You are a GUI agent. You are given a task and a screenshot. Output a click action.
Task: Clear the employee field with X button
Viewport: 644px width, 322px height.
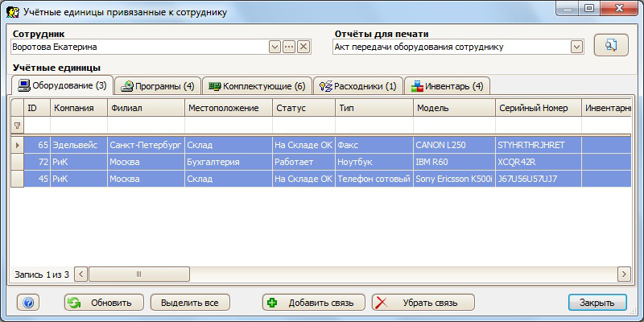303,47
